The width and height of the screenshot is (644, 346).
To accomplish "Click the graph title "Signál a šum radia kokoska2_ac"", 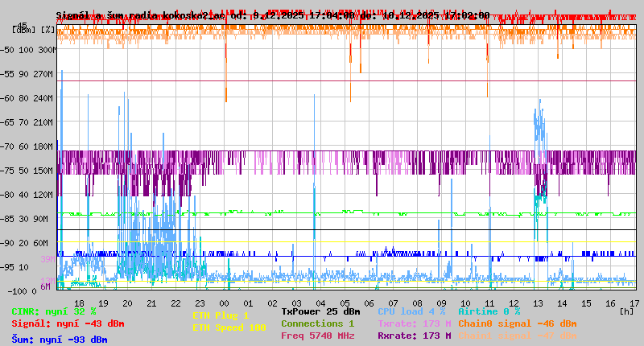I will [140, 15].
